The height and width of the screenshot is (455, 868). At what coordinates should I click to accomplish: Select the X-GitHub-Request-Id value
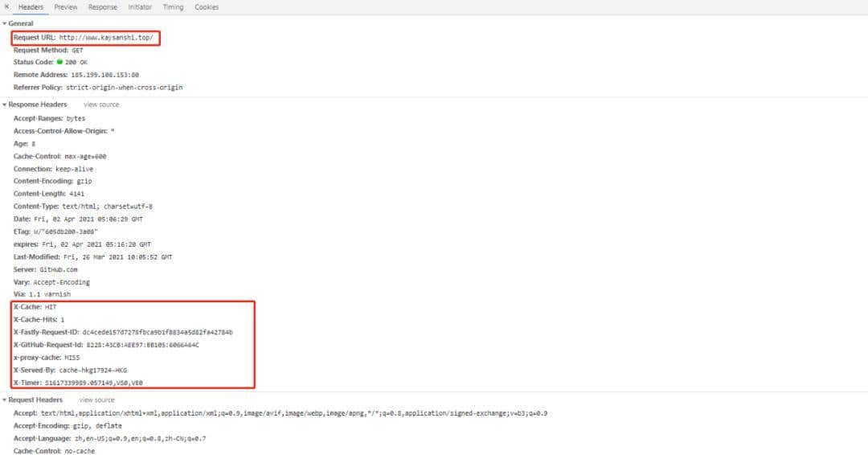[142, 346]
